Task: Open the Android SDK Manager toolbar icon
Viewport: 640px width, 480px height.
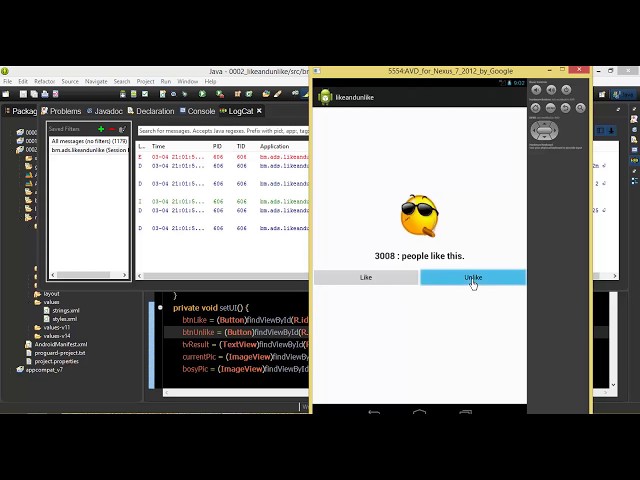Action: click(123, 94)
